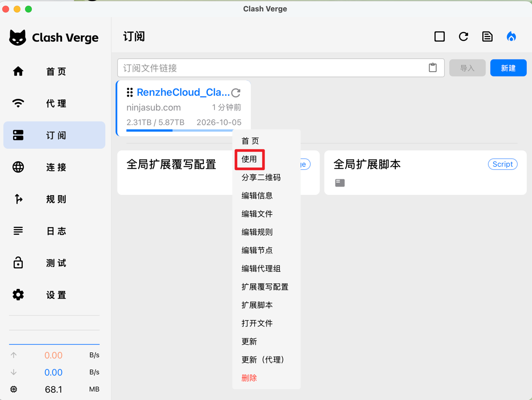Viewport: 532px width, 400px height.
Task: Select 打开文件 from context menu
Action: pos(266,323)
